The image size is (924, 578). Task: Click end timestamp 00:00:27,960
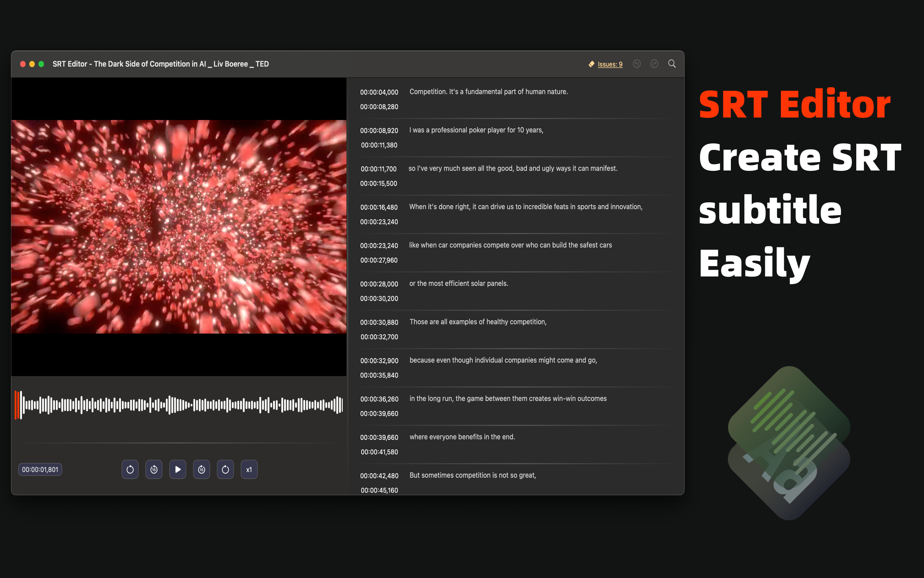point(379,260)
